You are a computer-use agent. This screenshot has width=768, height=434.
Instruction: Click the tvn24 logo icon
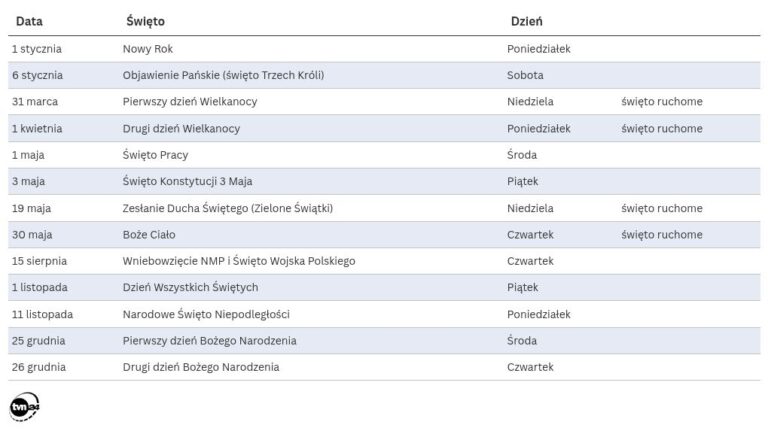(24, 407)
